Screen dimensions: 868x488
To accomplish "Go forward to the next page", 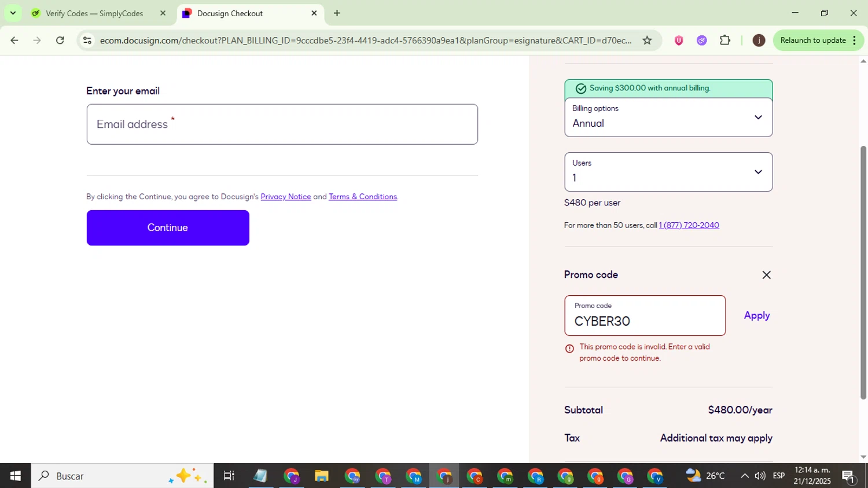I will point(37,41).
